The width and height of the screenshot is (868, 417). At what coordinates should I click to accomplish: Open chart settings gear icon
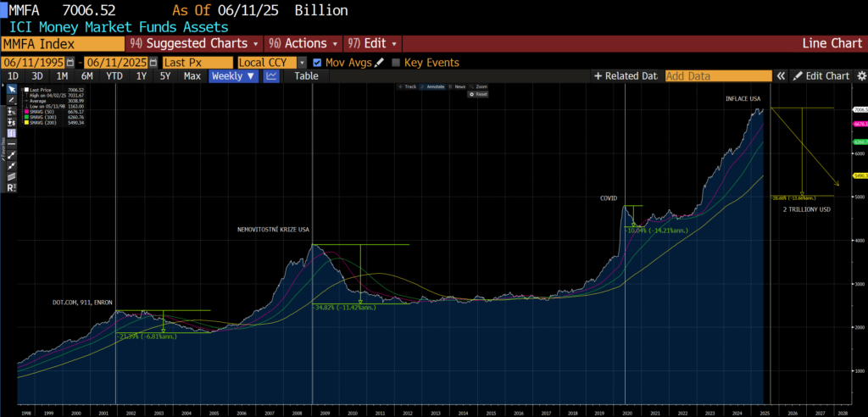click(x=861, y=76)
